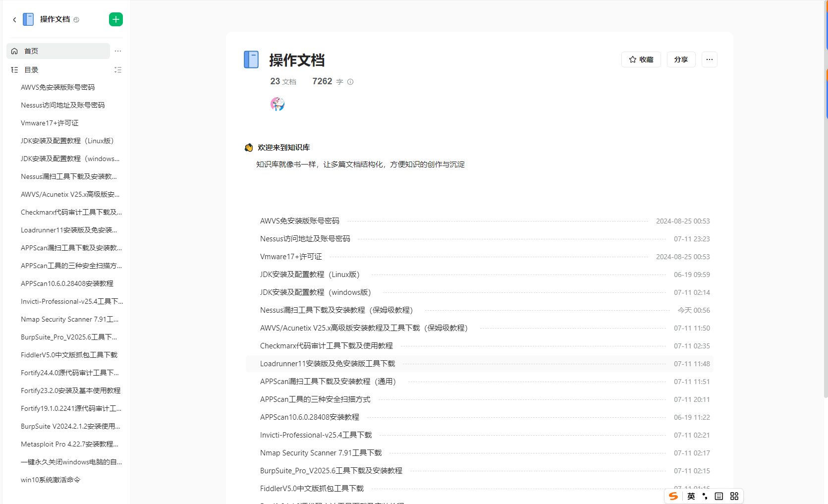Open sidebar item FiddlerV5.0中文版抓包工具下载
The height and width of the screenshot is (504, 828).
[69, 355]
